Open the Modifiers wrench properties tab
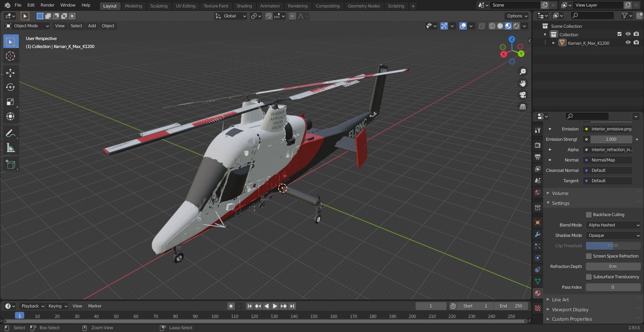This screenshot has width=644, height=332. [x=537, y=234]
